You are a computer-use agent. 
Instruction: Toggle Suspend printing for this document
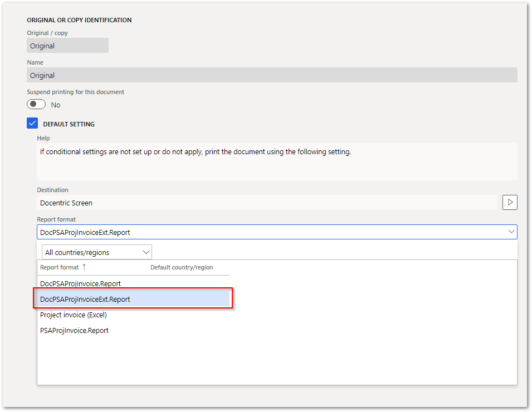pos(36,104)
